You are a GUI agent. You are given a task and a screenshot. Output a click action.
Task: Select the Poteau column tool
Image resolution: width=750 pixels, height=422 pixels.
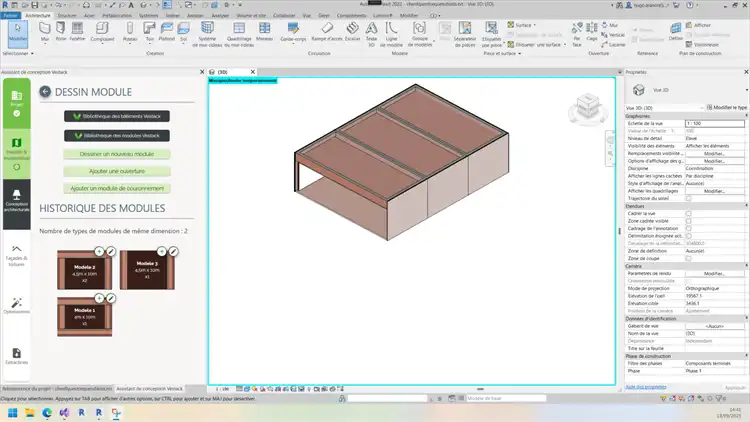click(x=130, y=32)
